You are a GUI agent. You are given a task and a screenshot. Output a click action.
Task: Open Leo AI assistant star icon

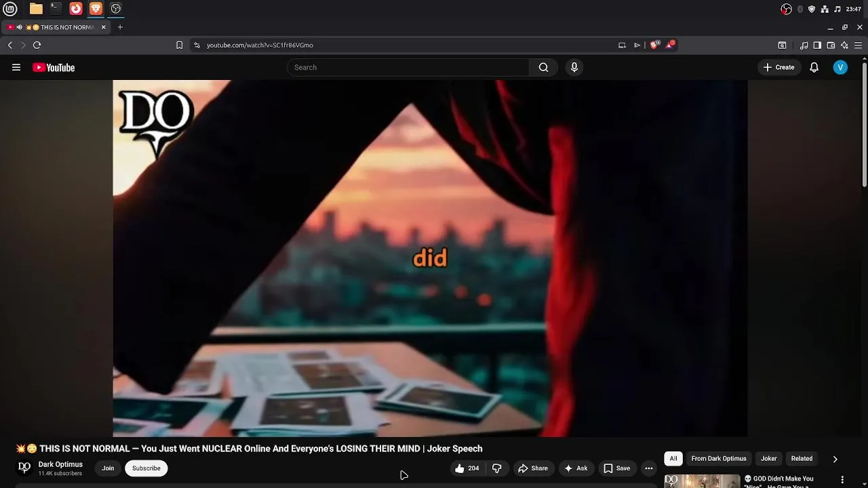[x=844, y=45]
